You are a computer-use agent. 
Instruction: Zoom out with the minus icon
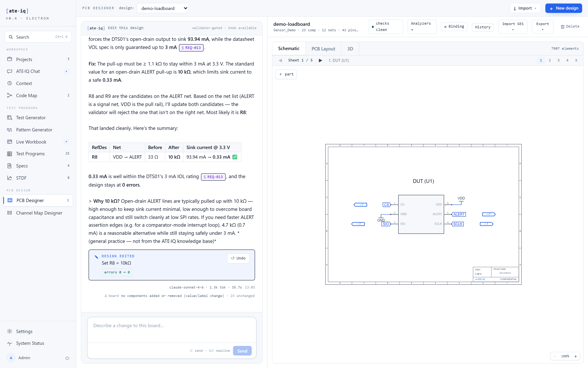click(x=555, y=356)
